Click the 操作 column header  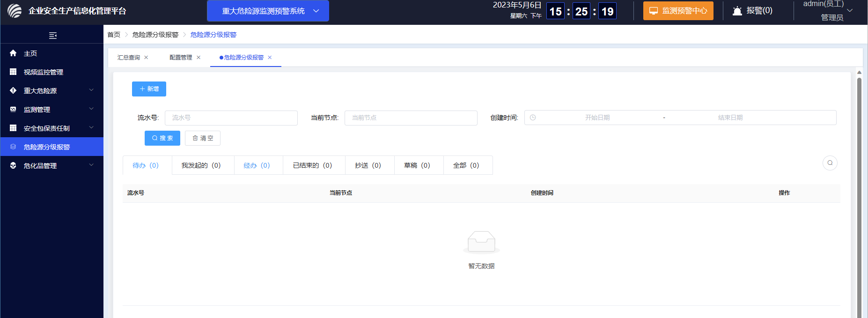point(784,193)
